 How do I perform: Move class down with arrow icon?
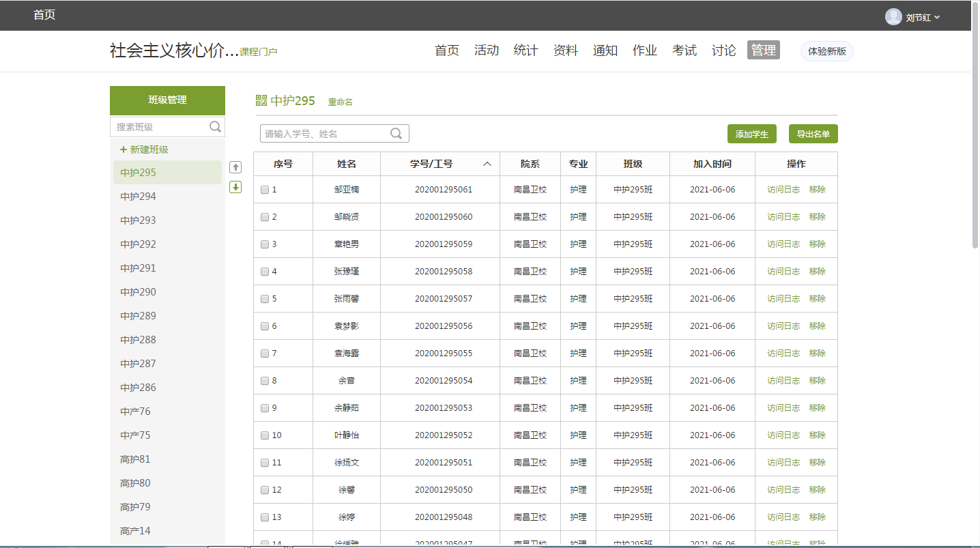[235, 187]
